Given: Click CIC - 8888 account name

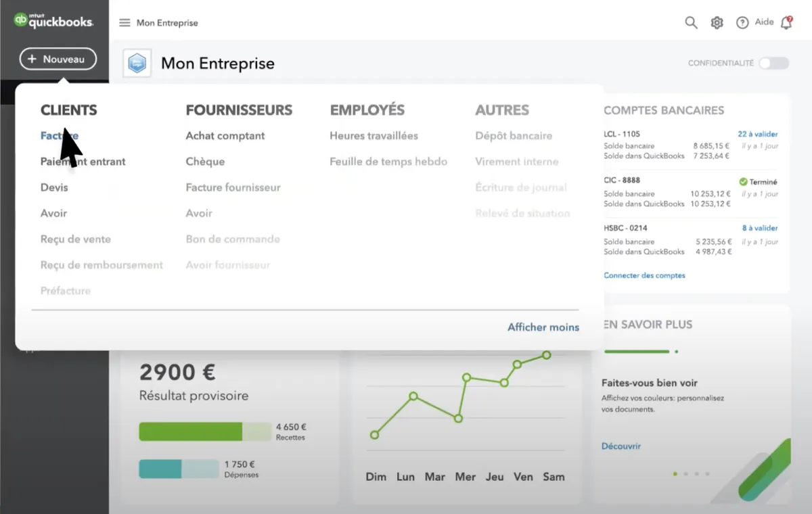Looking at the screenshot, I should click(x=622, y=181).
